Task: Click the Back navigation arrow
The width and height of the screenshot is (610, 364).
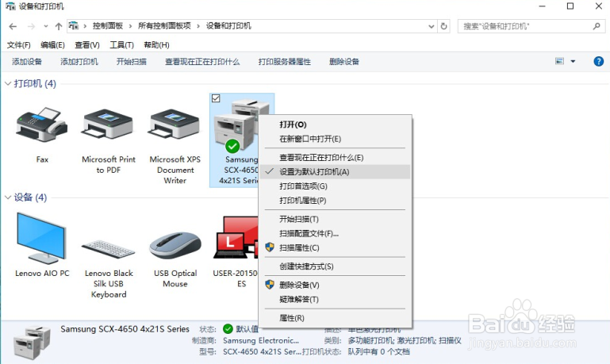Action: (x=13, y=26)
